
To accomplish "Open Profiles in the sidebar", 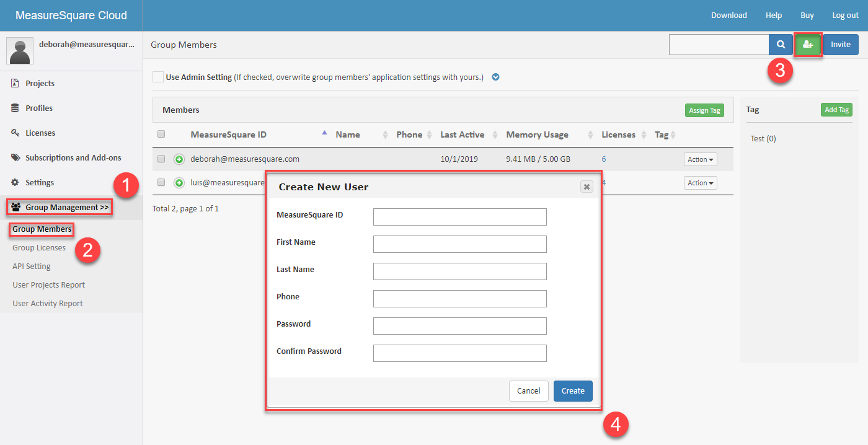I will pyautogui.click(x=39, y=108).
